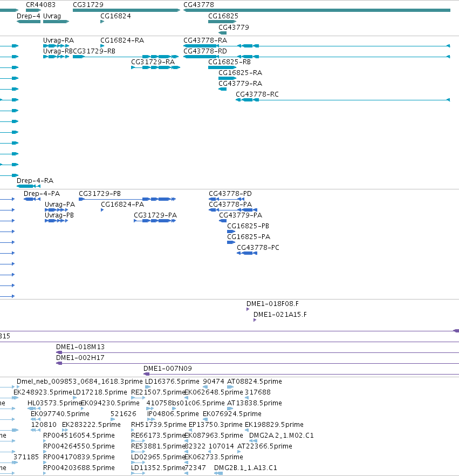
Task: Select transcript CG43778-RA
Action: [x=317, y=46]
